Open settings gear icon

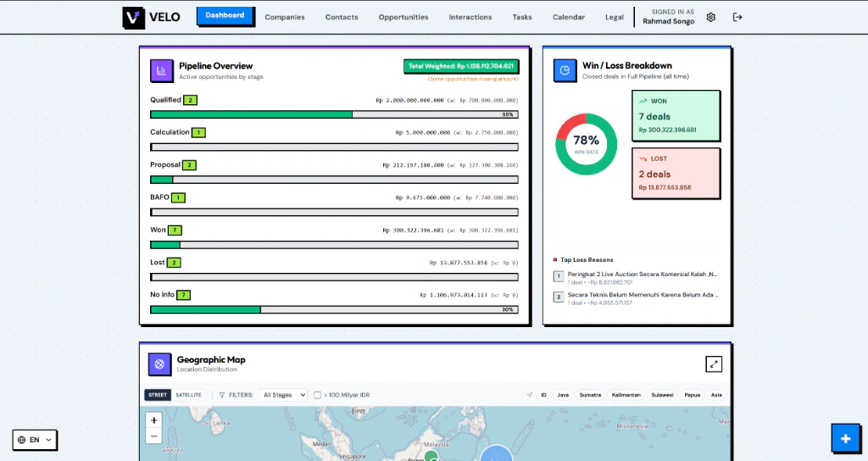tap(711, 17)
